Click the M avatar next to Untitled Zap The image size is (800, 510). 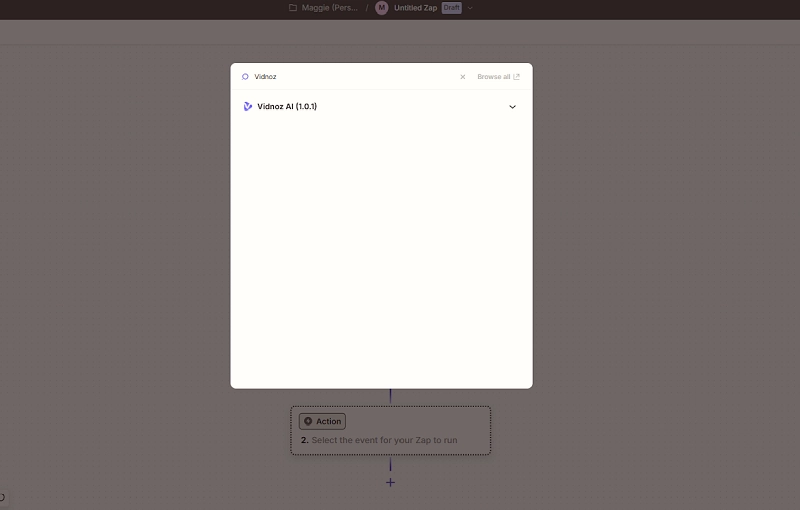coord(381,8)
